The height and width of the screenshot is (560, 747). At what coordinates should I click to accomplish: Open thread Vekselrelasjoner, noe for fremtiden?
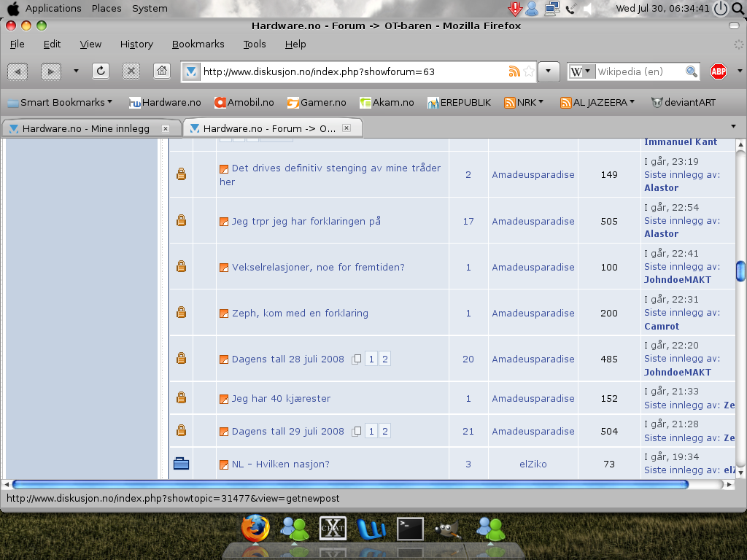point(318,267)
